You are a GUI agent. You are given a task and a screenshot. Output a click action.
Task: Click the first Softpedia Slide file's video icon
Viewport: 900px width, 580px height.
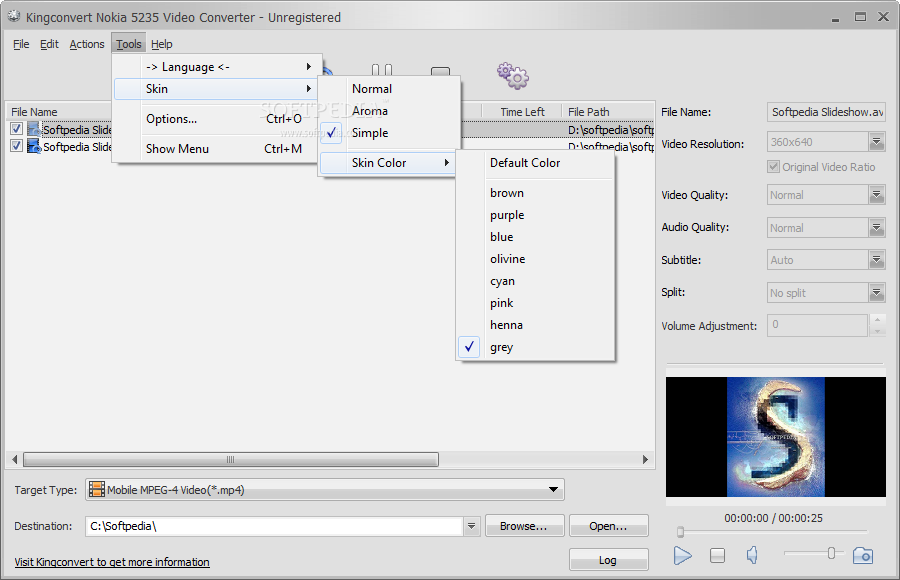(x=34, y=129)
